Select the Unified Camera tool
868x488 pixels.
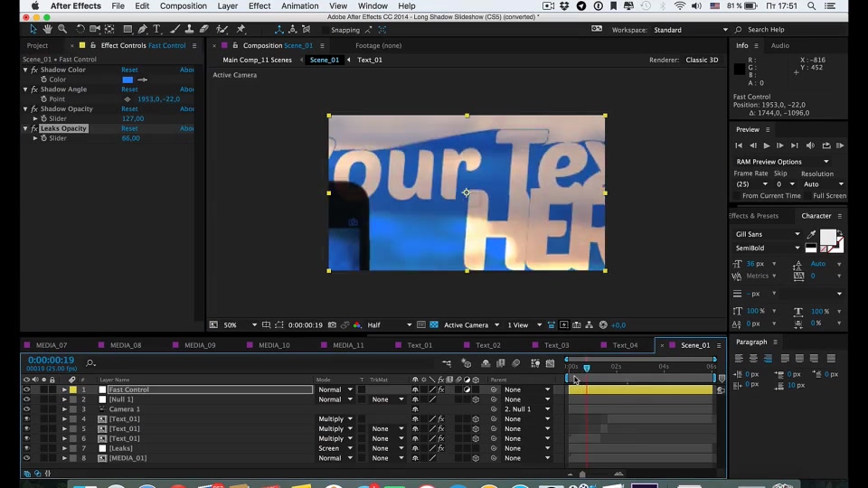pos(95,29)
